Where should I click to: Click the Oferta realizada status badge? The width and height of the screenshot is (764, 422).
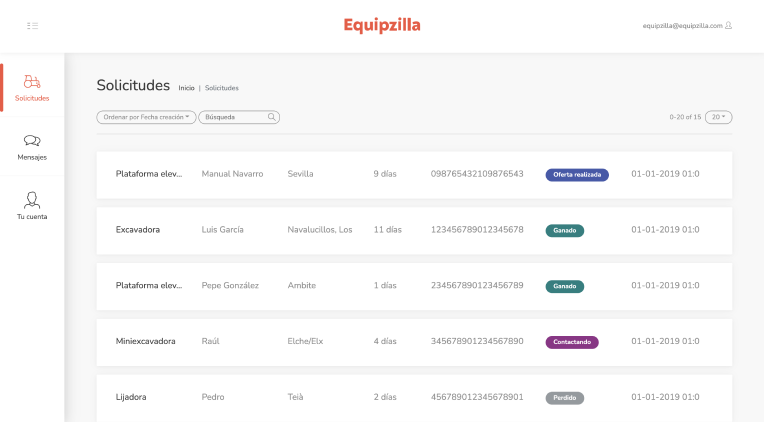pos(577,174)
